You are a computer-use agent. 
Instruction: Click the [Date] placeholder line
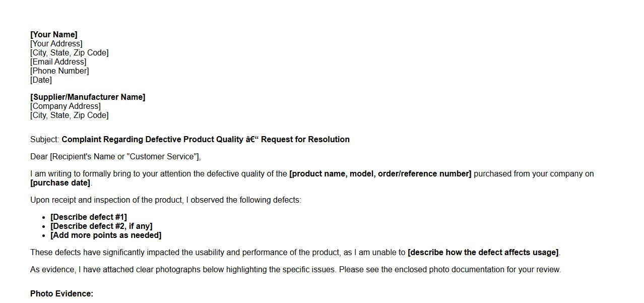click(41, 80)
